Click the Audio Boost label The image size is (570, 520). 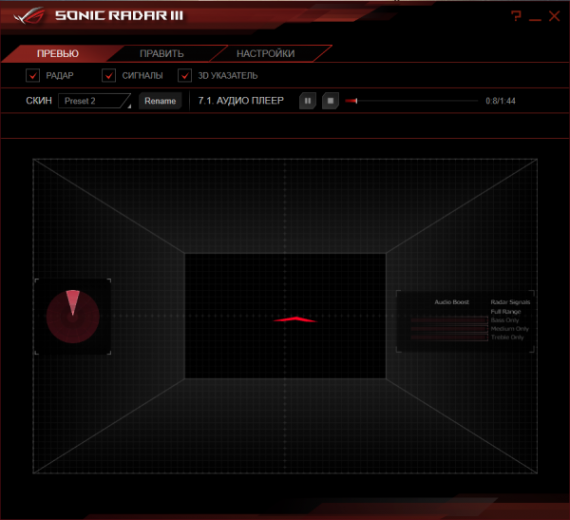pos(452,302)
